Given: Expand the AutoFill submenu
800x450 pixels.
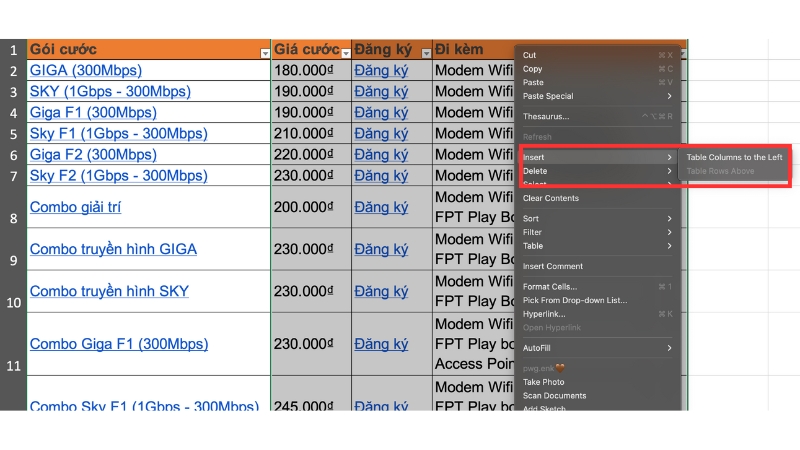Looking at the screenshot, I should click(597, 348).
